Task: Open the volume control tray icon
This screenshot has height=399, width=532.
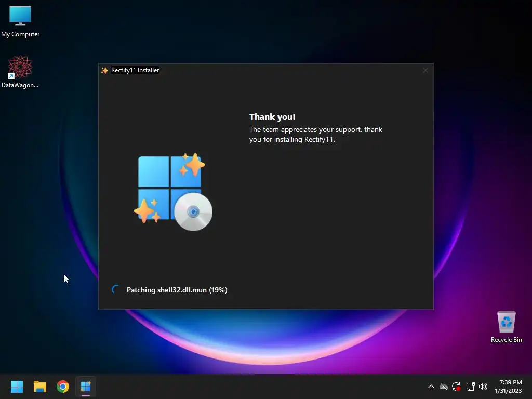Action: click(483, 387)
